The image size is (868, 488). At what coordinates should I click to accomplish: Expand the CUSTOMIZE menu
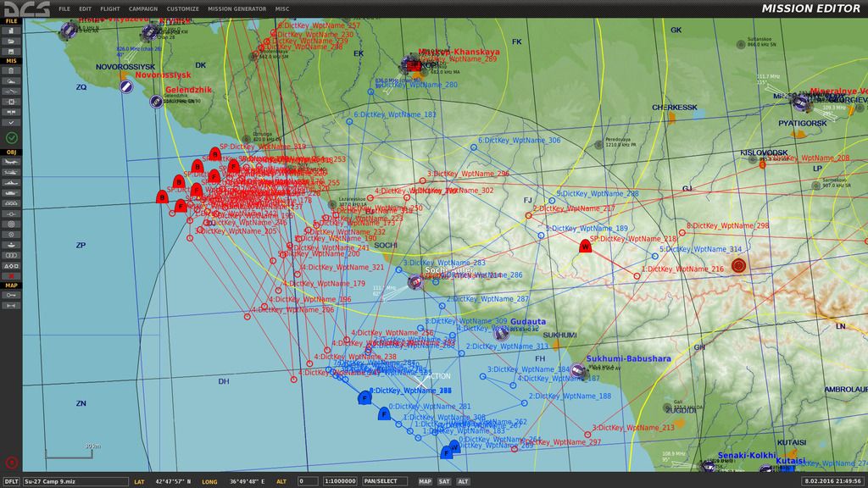182,8
